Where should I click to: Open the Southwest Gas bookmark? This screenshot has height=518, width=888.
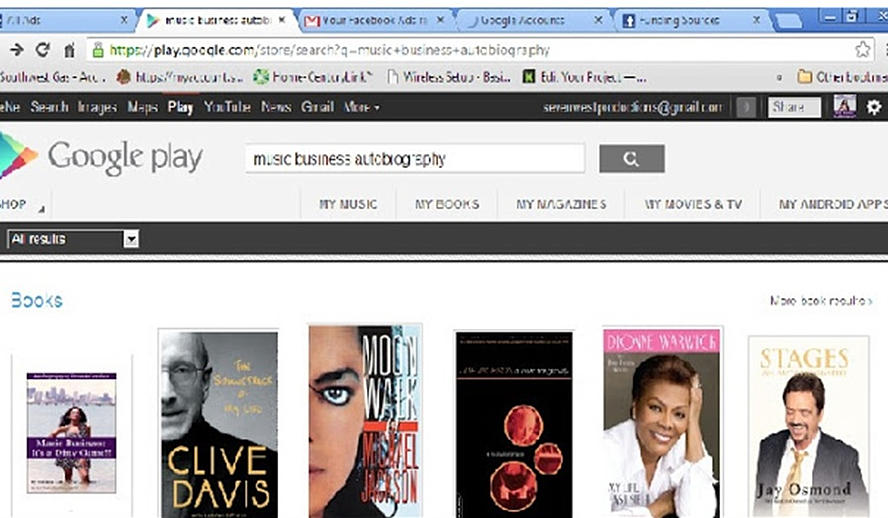53,76
